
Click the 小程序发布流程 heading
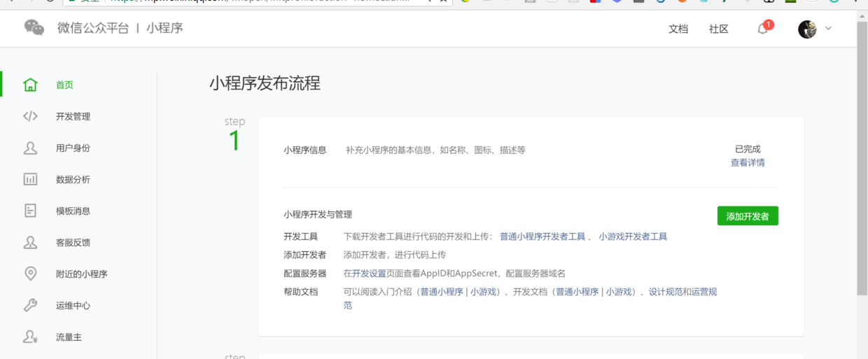coord(265,83)
